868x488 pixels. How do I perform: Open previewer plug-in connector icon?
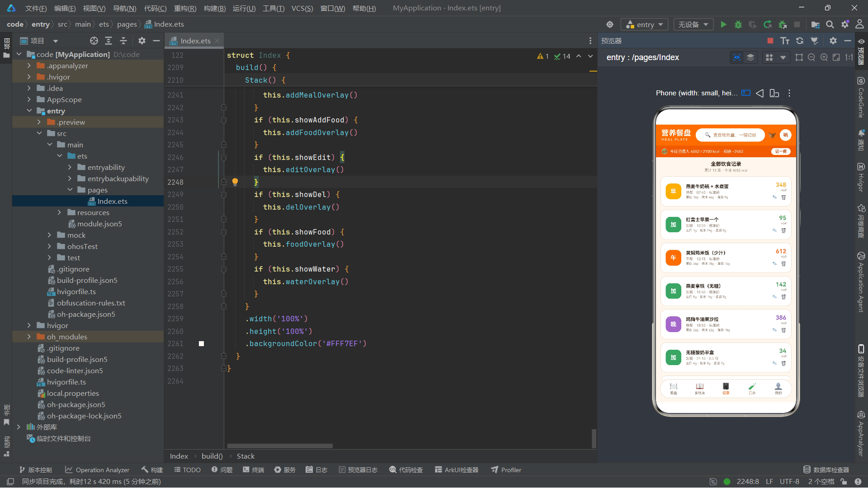pos(814,41)
